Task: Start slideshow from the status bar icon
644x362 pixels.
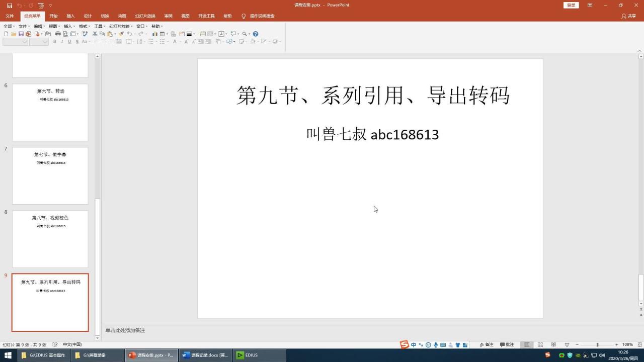Action: click(x=566, y=344)
